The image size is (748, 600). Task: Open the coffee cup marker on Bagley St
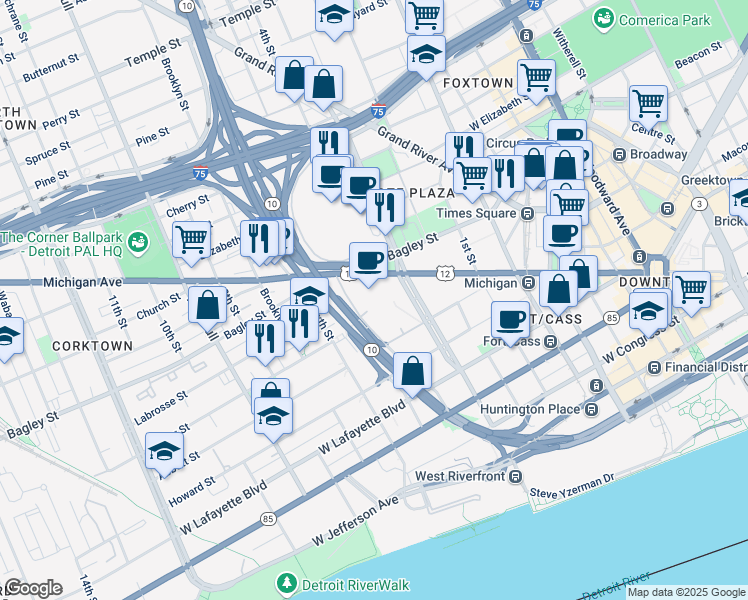[x=368, y=263]
